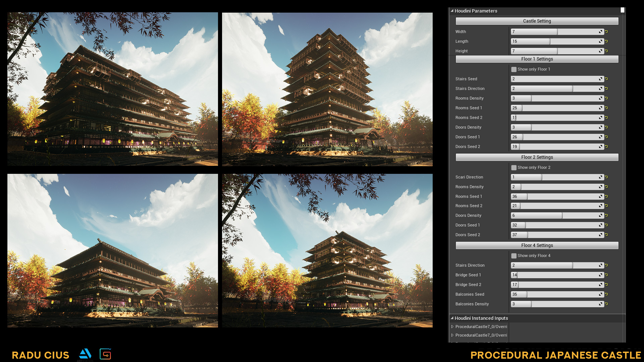This screenshot has height=362, width=644.
Task: Toggle Show only Floor 4 checkbox
Action: [514, 255]
